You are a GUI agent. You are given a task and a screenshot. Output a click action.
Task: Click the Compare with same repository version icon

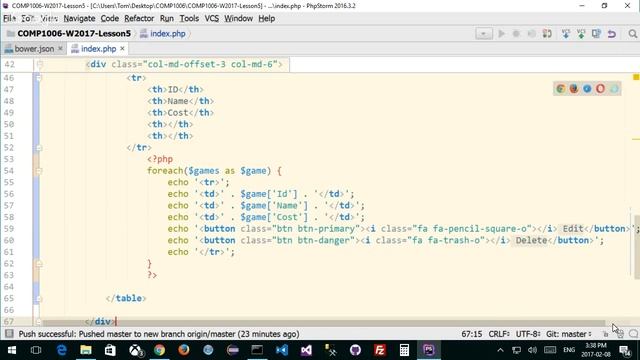coord(596,33)
